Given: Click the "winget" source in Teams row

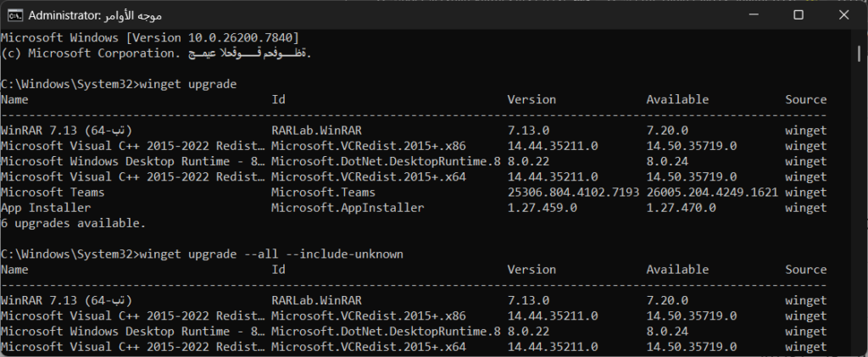Looking at the screenshot, I should [805, 192].
